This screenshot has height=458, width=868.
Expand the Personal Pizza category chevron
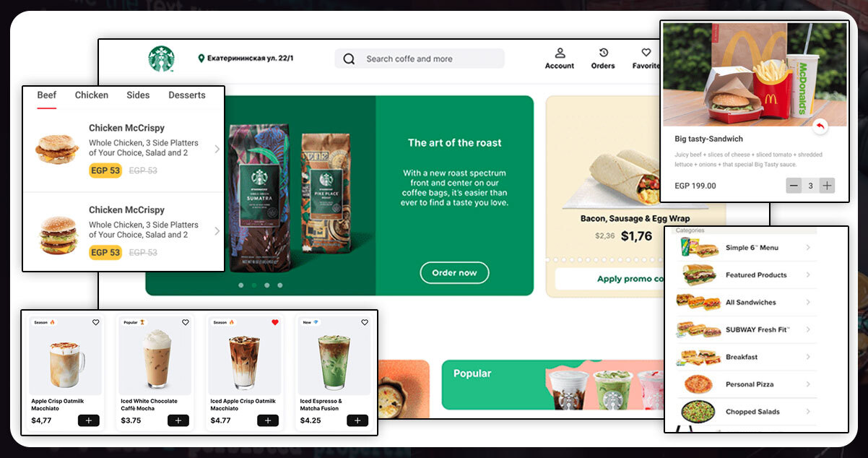808,384
